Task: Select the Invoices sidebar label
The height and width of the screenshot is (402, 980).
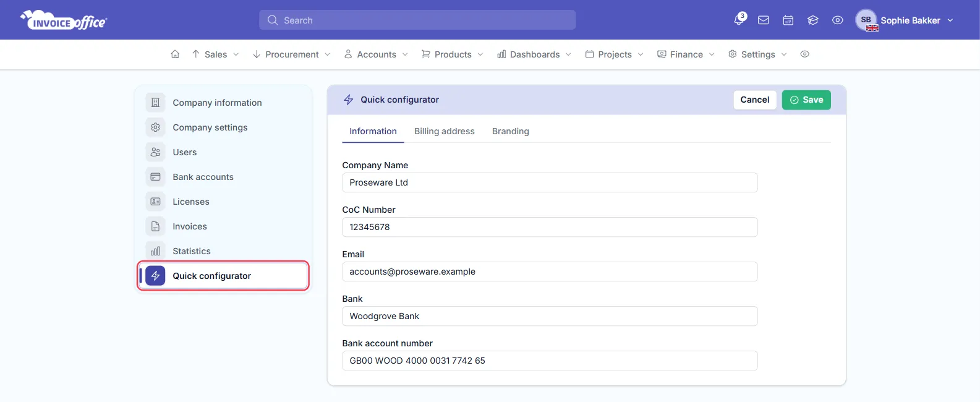Action: coord(190,226)
